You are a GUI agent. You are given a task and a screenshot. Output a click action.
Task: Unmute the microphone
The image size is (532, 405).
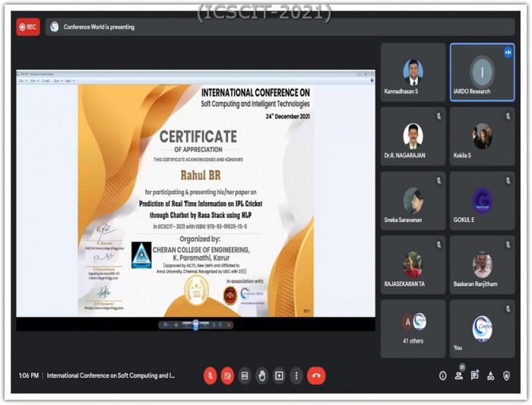point(210,375)
